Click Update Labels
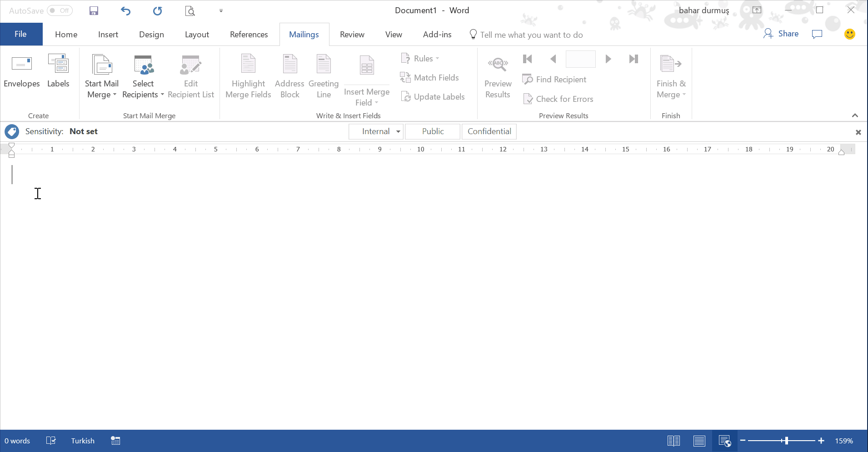The image size is (868, 452). 433,97
